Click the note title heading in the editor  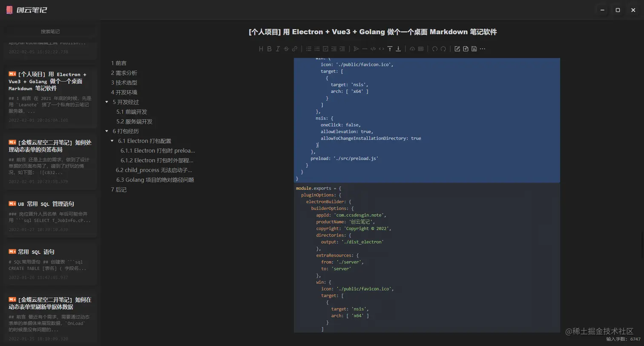[373, 32]
